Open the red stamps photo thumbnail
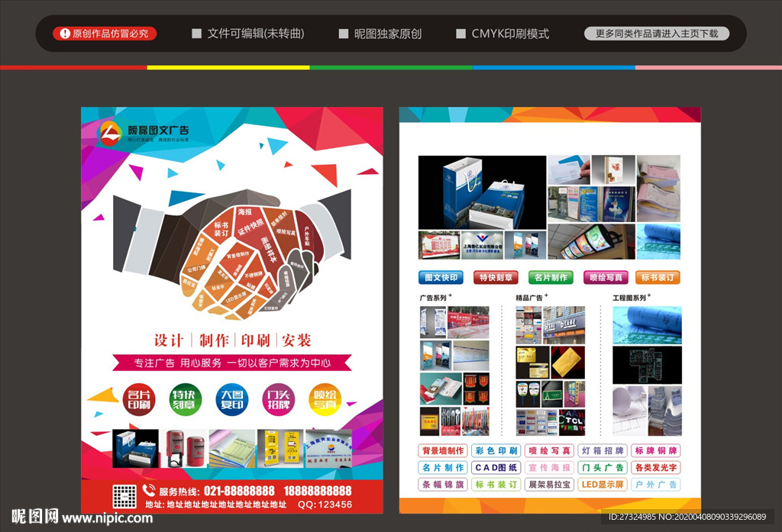 tap(184, 448)
